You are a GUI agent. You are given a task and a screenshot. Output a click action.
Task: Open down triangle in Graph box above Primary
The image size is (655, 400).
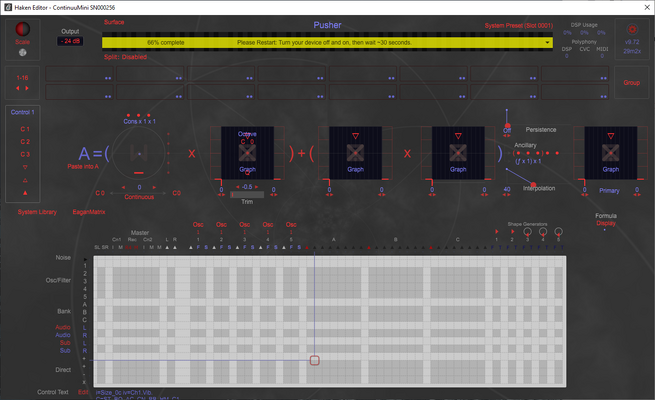pos(611,136)
